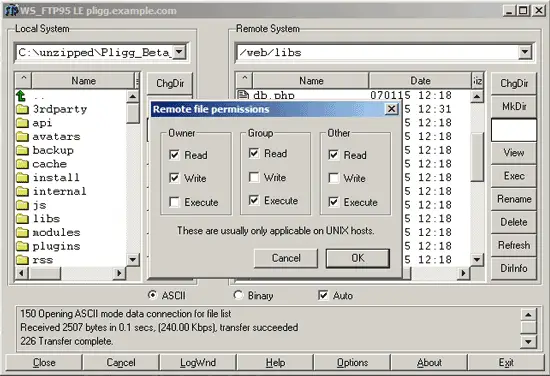Click the db.php file icon
Image resolution: width=550 pixels, height=376 pixels.
[x=243, y=95]
